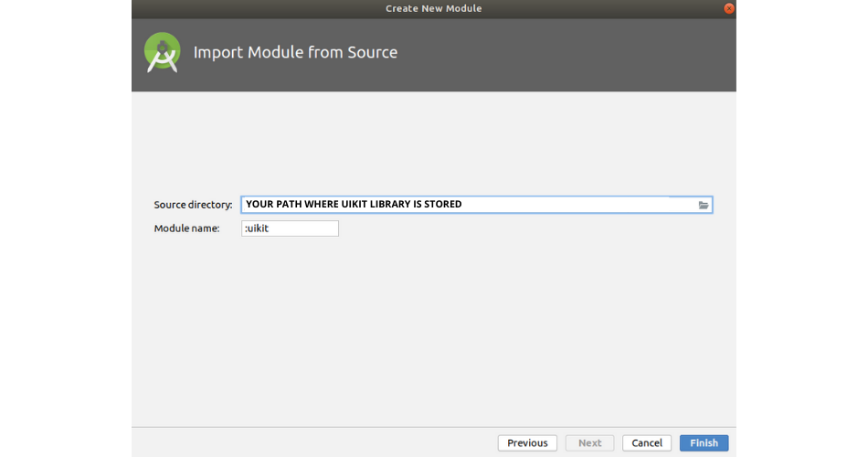
Task: Click the dark gray wizard header banner
Action: tap(433, 56)
